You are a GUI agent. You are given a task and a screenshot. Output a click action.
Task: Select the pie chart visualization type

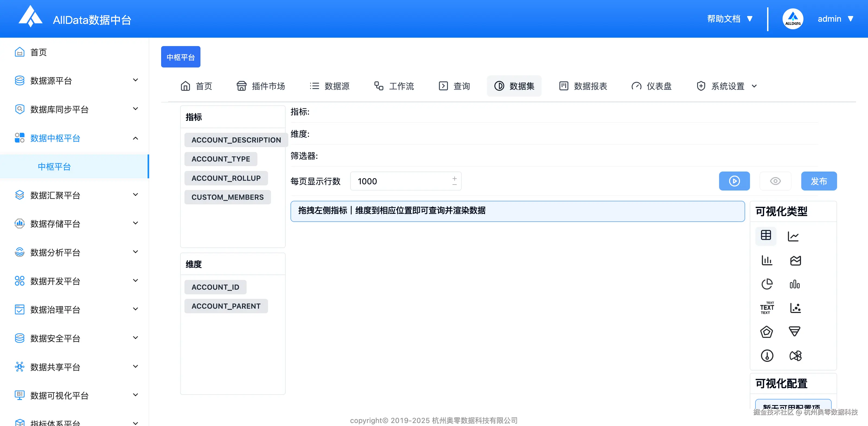coord(767,284)
